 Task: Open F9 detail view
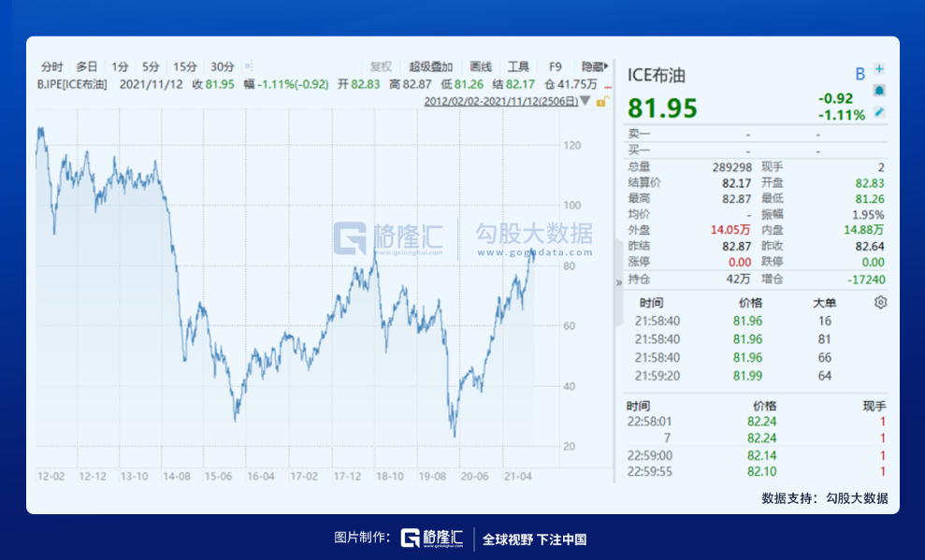click(556, 66)
